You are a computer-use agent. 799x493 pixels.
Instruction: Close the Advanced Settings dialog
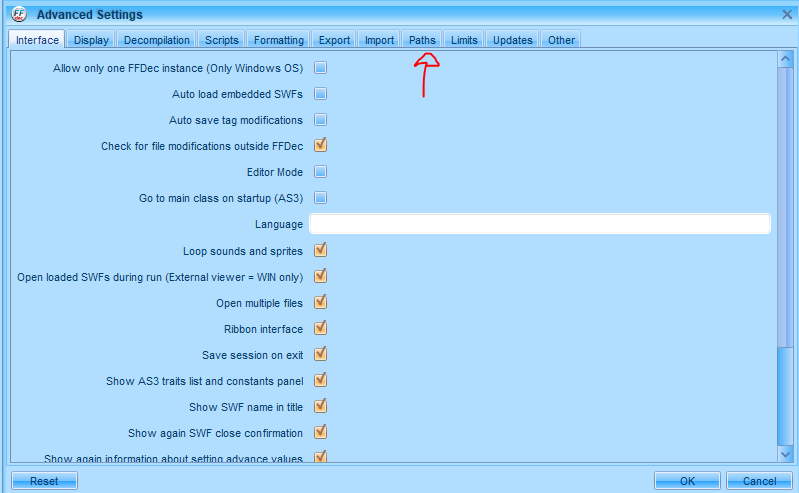[x=786, y=14]
